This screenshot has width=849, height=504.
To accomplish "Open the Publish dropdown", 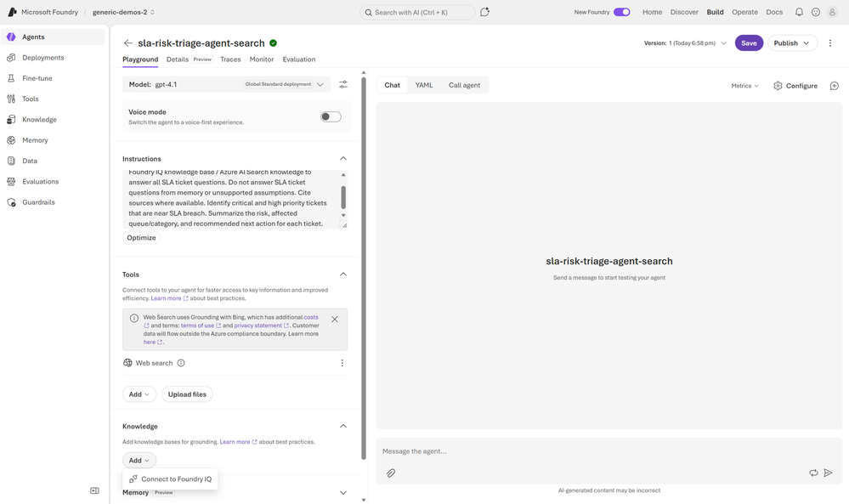I will click(x=792, y=42).
